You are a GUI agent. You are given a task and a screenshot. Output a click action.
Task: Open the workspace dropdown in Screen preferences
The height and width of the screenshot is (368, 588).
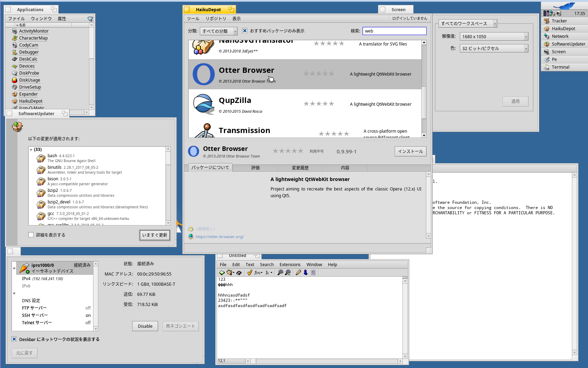pyautogui.click(x=468, y=23)
